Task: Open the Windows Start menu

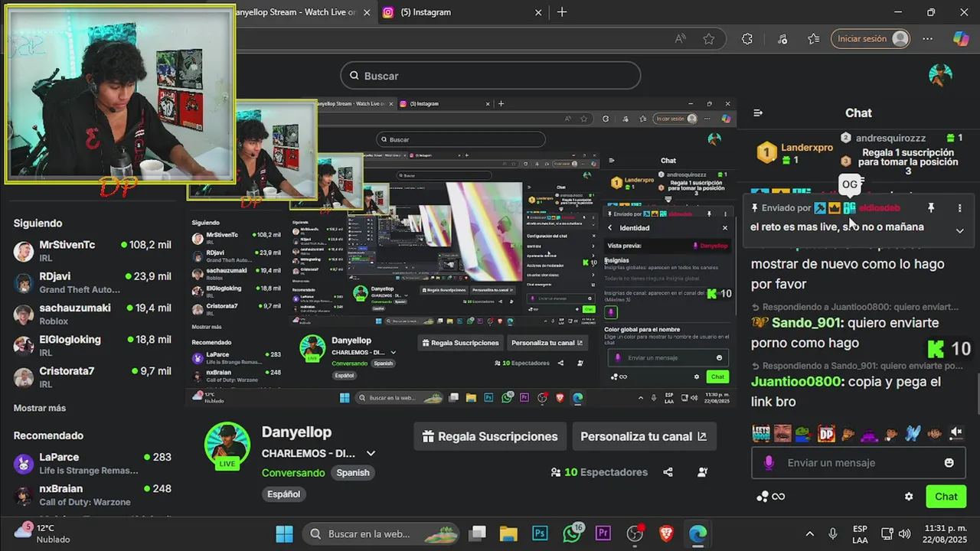Action: coord(284,533)
